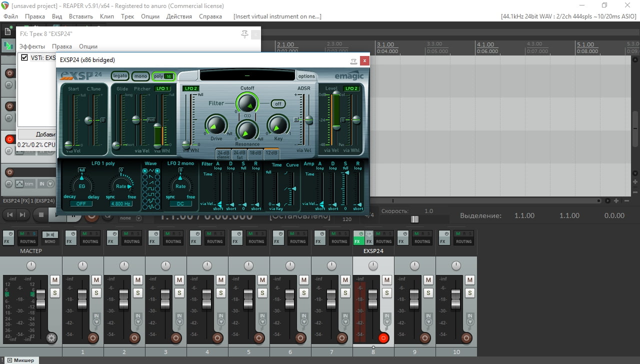Open the Действия menu
The width and height of the screenshot is (640, 364).
pos(179,16)
